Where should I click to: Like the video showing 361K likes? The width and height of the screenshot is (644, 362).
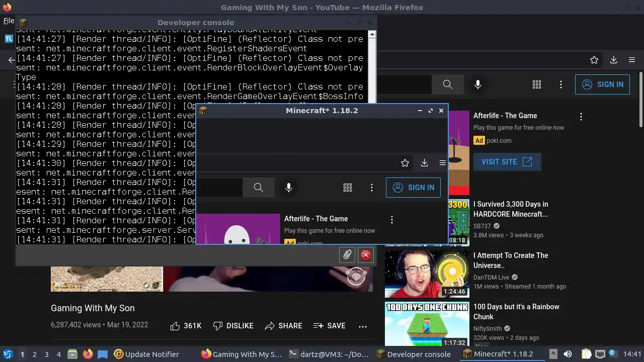click(x=186, y=326)
